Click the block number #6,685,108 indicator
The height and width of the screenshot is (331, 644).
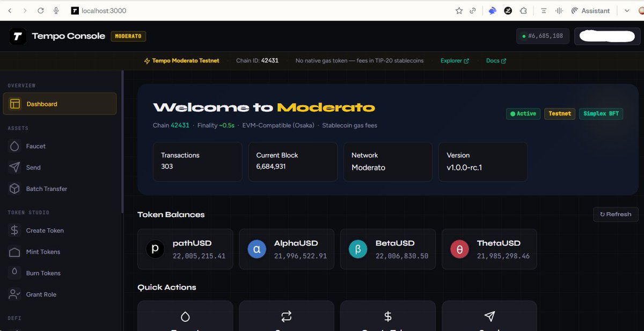coord(543,36)
